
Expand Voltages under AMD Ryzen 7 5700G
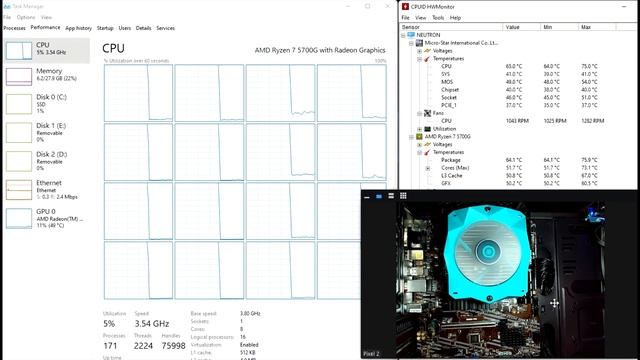click(x=420, y=144)
